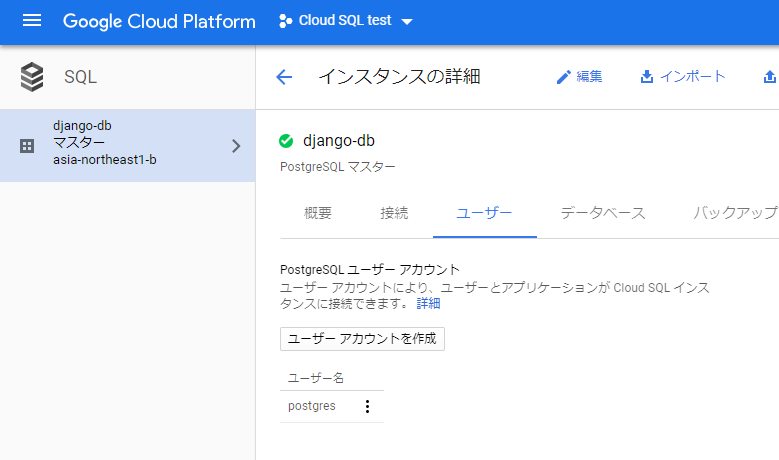This screenshot has width=779, height=460.
Task: Open the three-dot menu for postgres user
Action: click(x=367, y=406)
